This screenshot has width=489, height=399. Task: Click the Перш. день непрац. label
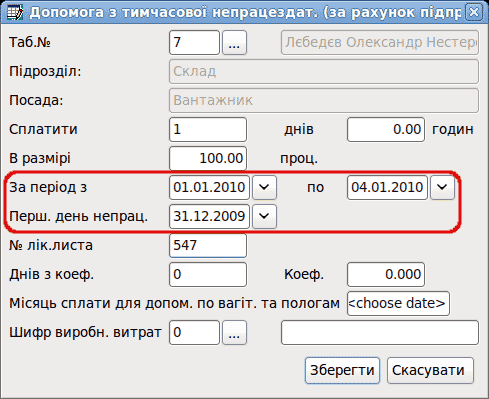pos(78,216)
